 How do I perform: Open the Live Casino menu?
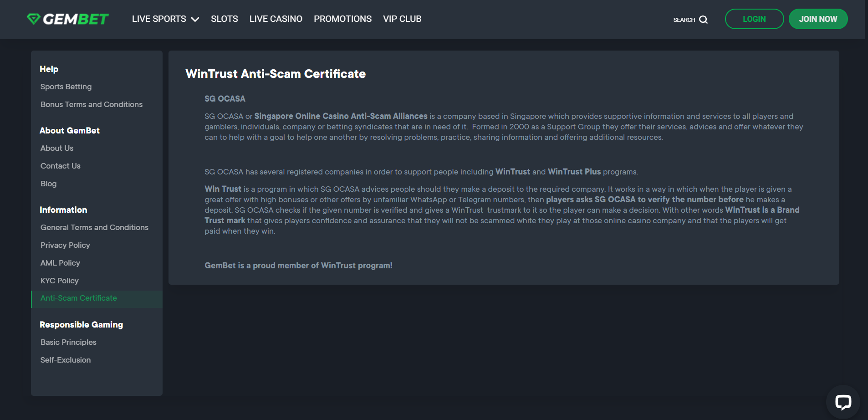[276, 19]
